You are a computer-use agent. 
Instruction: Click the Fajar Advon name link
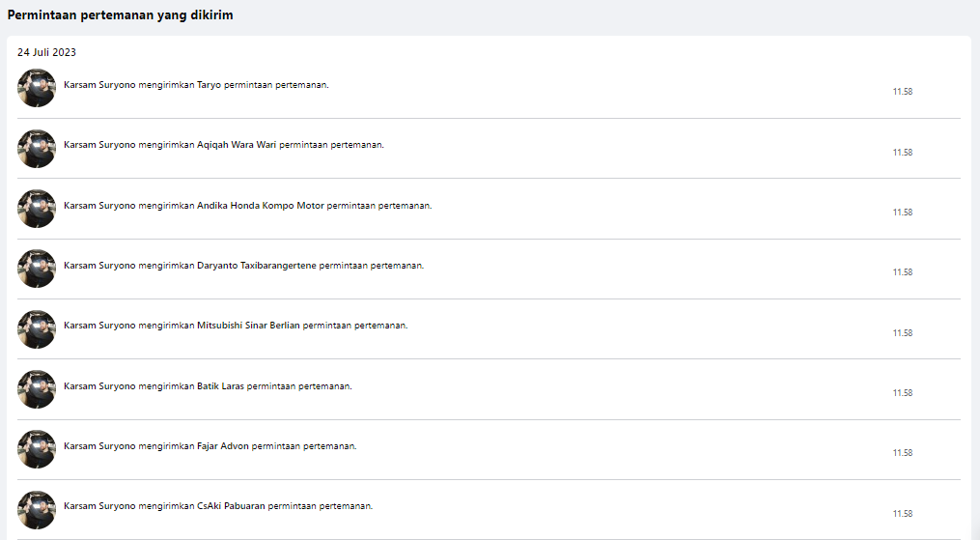(223, 445)
